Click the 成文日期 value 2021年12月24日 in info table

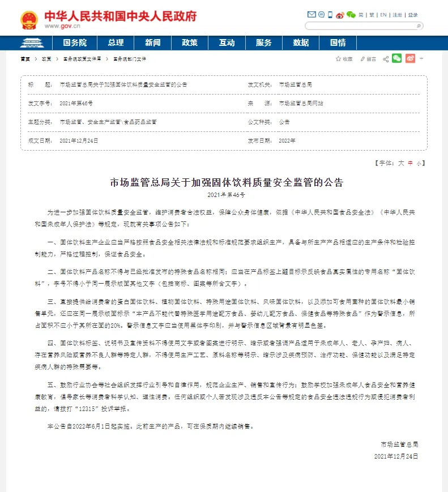point(79,141)
